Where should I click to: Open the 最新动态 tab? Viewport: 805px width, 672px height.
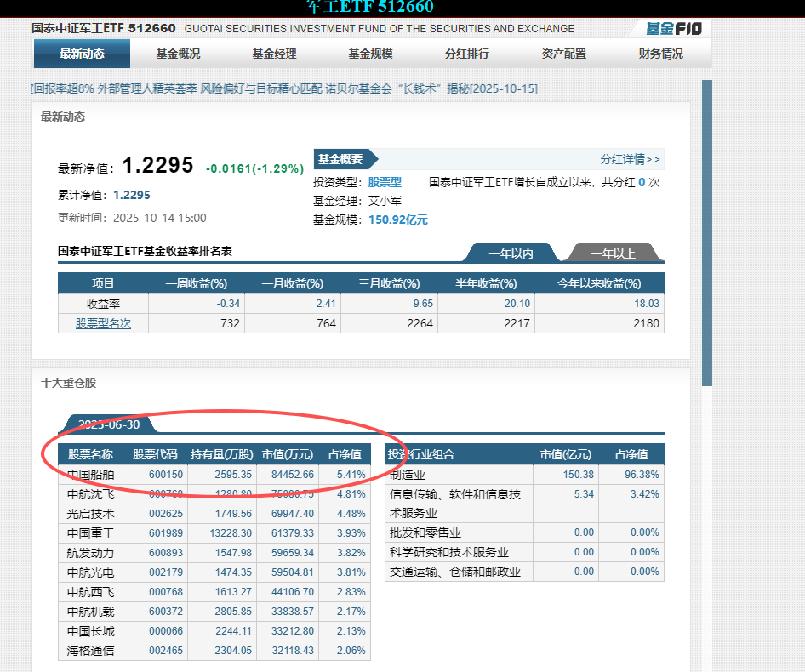tap(83, 54)
